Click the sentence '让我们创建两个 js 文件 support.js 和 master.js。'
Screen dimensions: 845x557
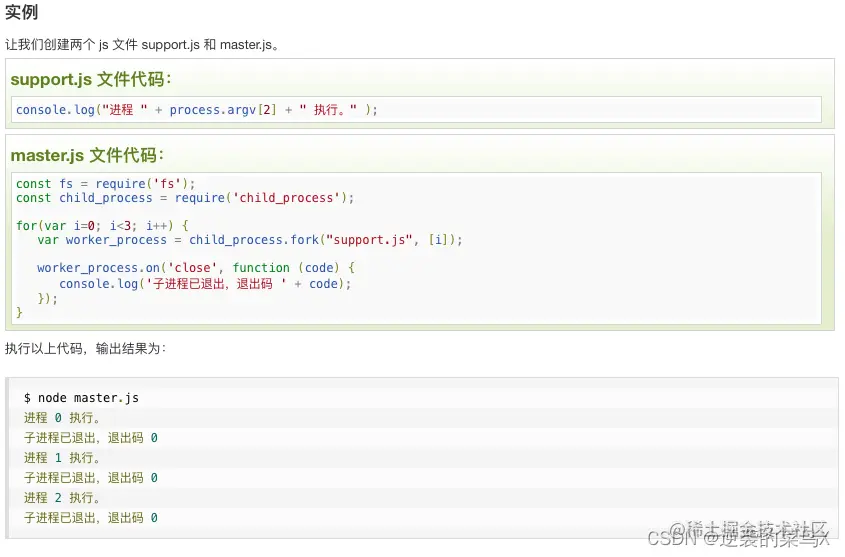pyautogui.click(x=142, y=45)
